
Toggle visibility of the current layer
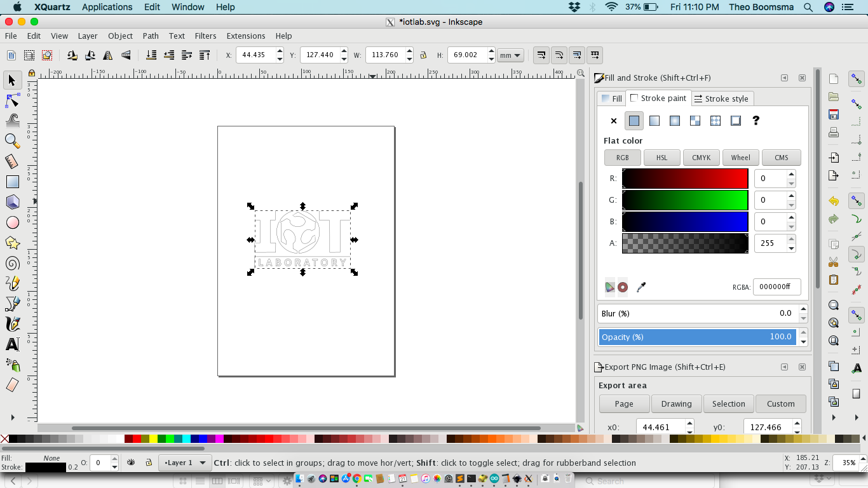tap(131, 463)
